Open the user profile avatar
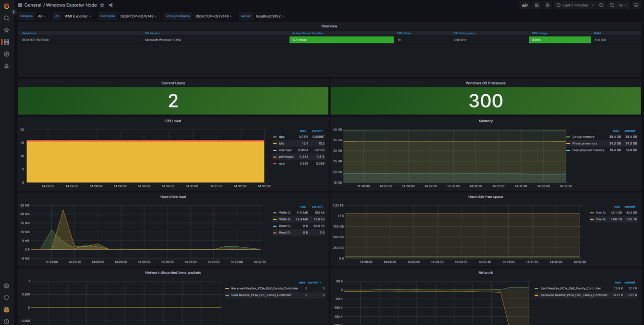The image size is (644, 325). [x=6, y=309]
